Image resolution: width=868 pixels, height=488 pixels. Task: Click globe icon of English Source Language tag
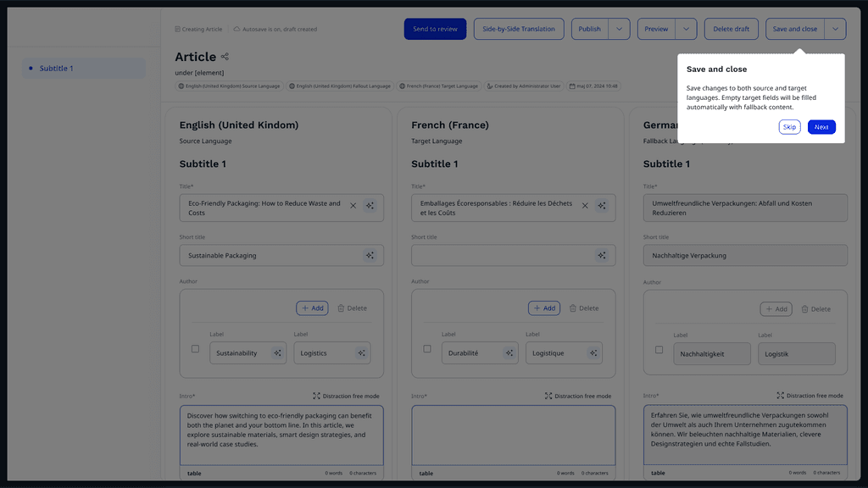point(181,86)
